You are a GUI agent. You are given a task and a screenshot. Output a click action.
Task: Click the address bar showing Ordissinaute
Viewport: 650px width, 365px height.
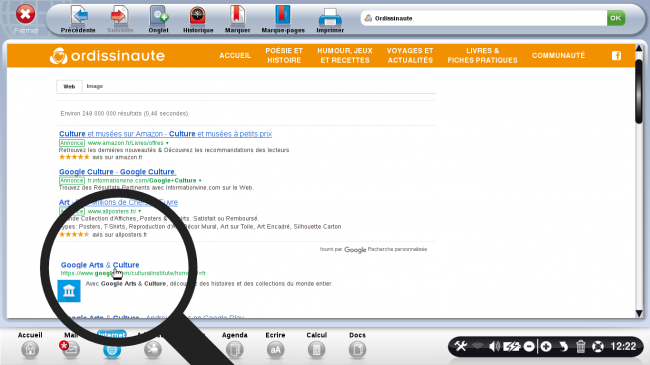[x=483, y=18]
